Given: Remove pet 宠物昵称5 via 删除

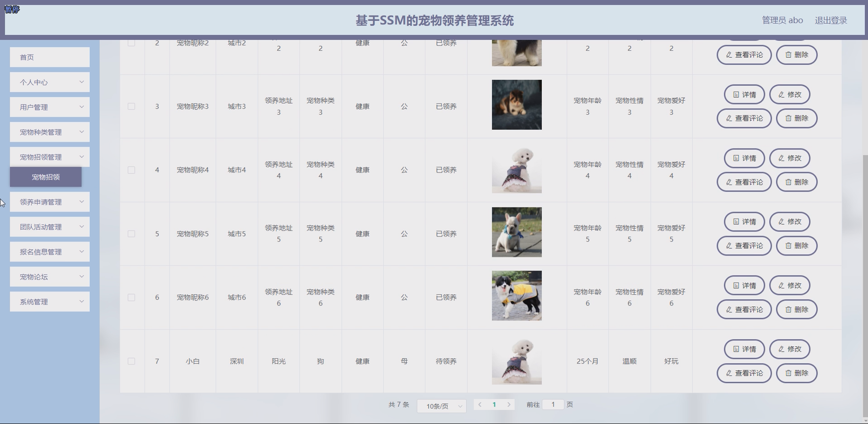Looking at the screenshot, I should [796, 246].
